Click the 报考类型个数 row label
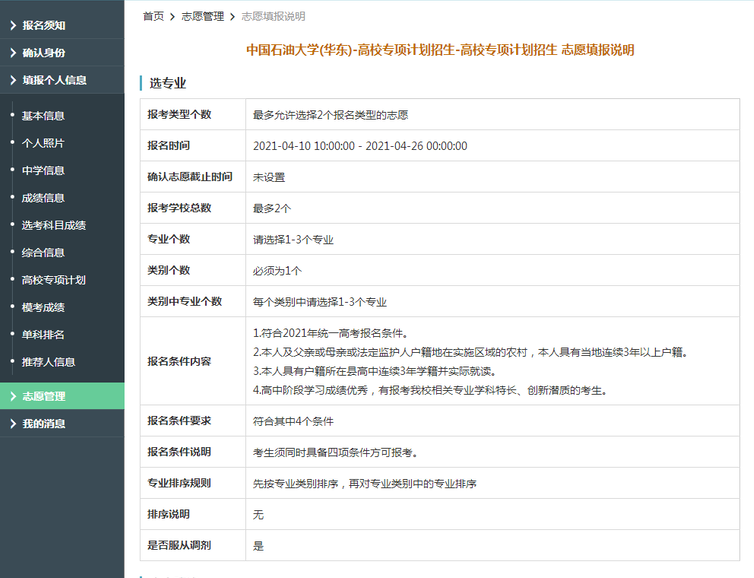754x578 pixels. 179,114
